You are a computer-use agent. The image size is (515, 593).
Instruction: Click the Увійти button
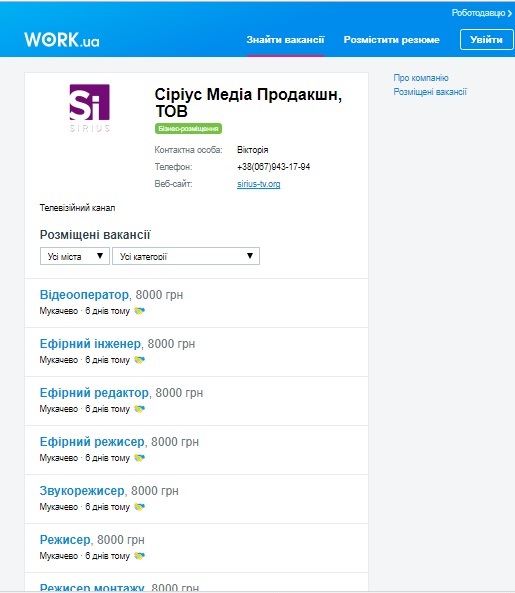[486, 40]
